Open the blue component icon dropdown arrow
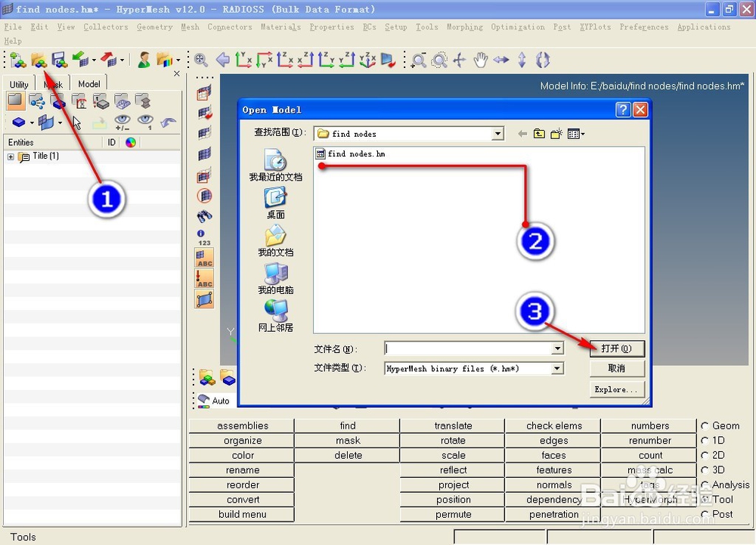Screen dimensions: 756x545 tap(32, 123)
